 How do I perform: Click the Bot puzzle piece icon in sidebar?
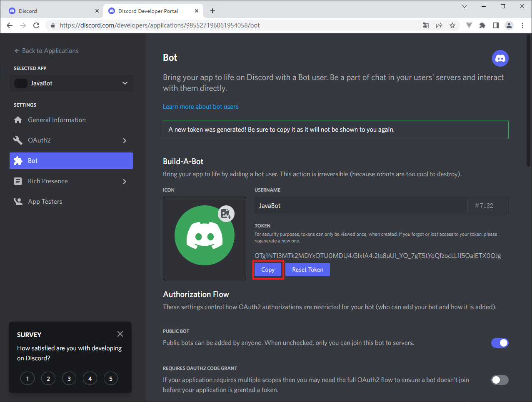tap(18, 161)
